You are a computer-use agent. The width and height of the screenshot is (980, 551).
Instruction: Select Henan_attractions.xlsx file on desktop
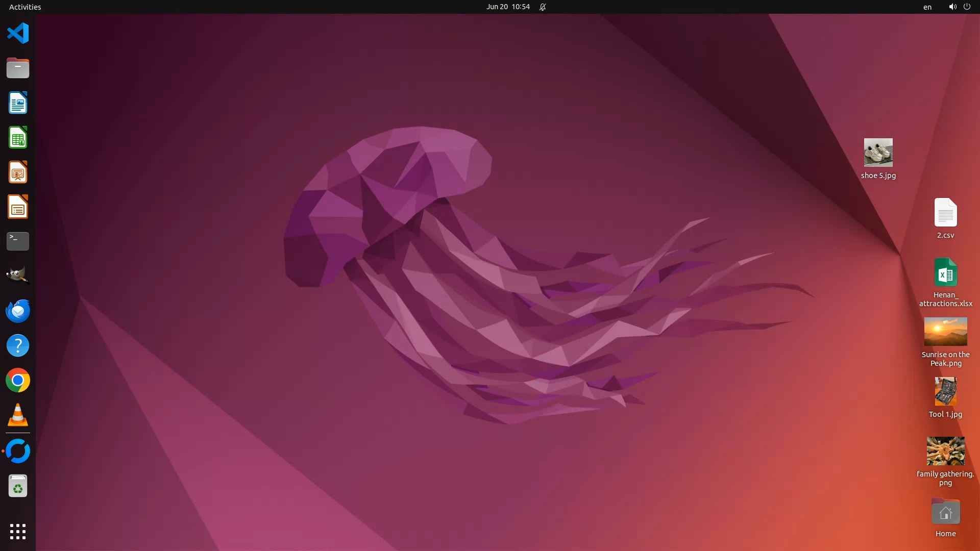tap(945, 272)
